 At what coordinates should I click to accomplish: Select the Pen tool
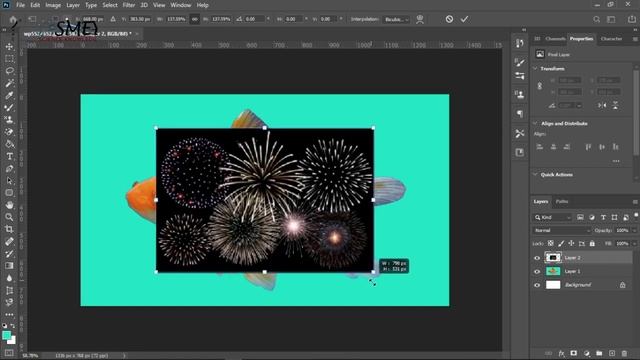9,169
